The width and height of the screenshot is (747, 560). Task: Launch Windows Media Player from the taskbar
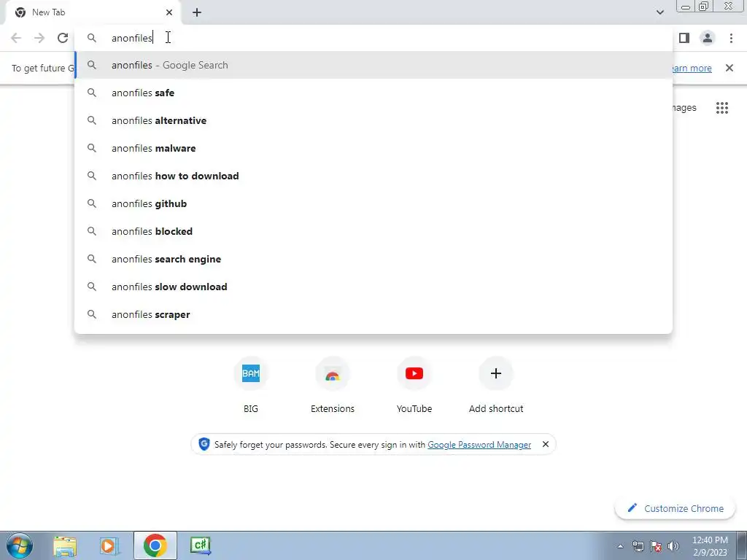(x=109, y=545)
